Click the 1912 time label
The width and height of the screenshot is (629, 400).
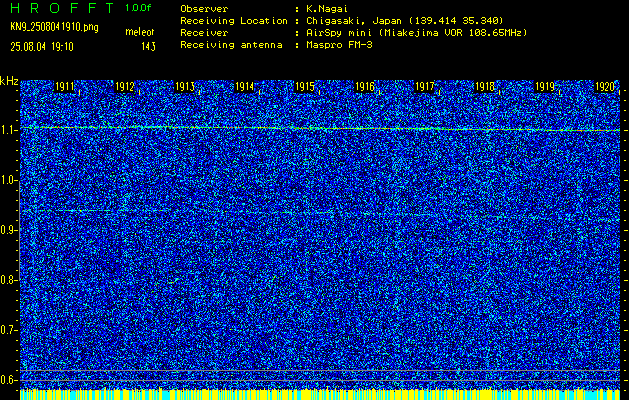point(124,86)
